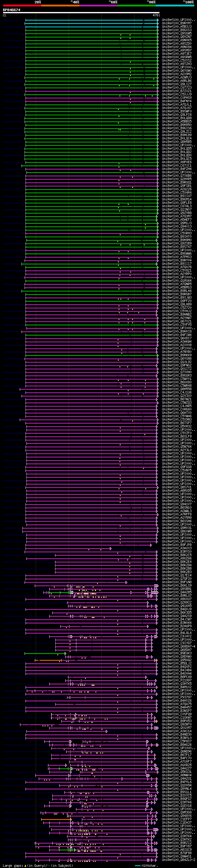Viewport: 197px width, 868px height.
Task: Select hit label UniRef100_B4FZH4
Action: coord(177,169)
